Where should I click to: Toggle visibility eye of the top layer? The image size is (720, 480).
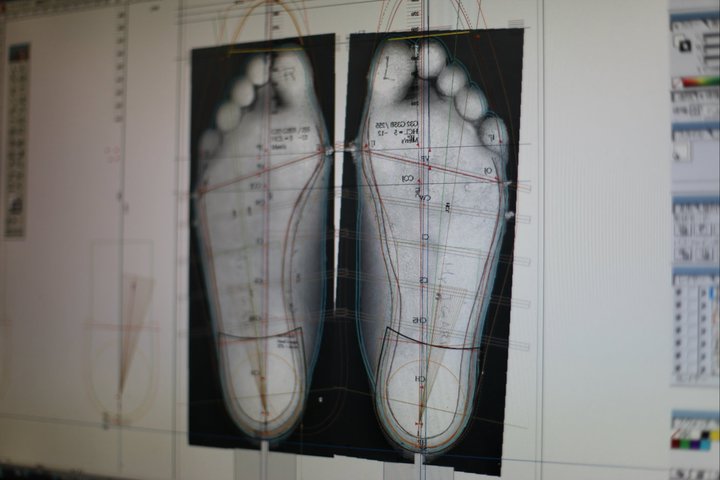point(677,291)
